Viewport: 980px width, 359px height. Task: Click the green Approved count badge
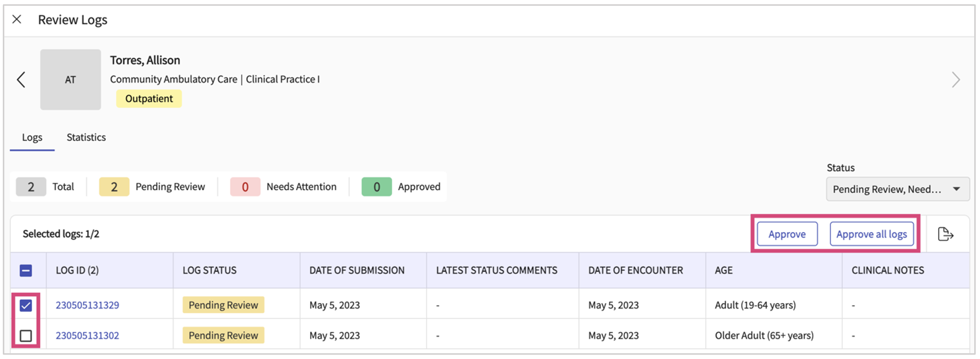(x=376, y=187)
